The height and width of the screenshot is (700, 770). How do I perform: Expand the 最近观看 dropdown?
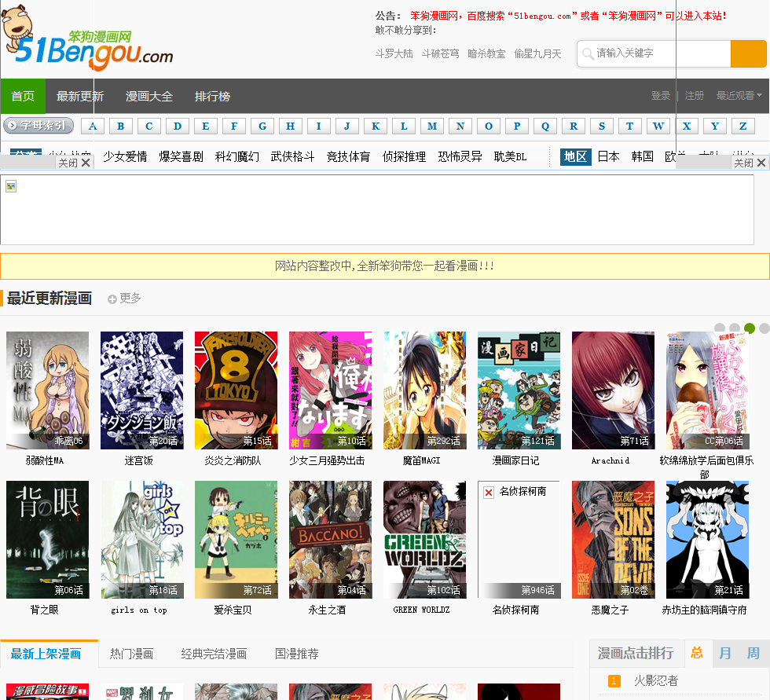pos(739,96)
